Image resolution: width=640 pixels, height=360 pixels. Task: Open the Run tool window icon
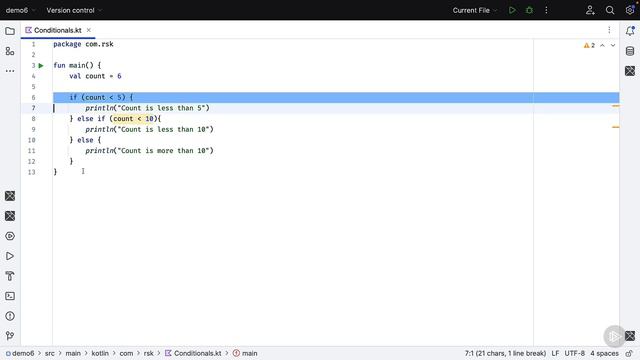click(10, 256)
